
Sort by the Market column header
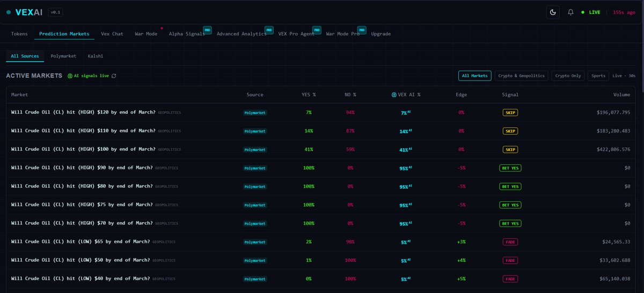[19, 94]
